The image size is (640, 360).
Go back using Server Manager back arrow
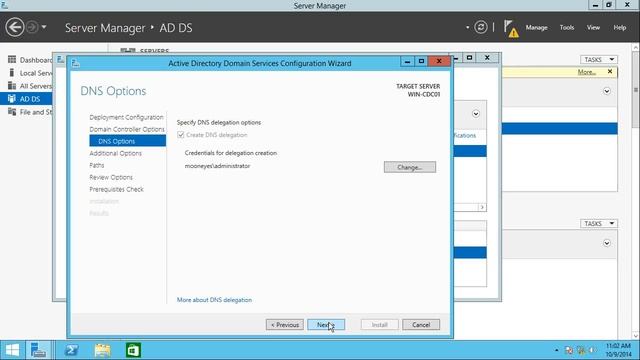(x=15, y=27)
